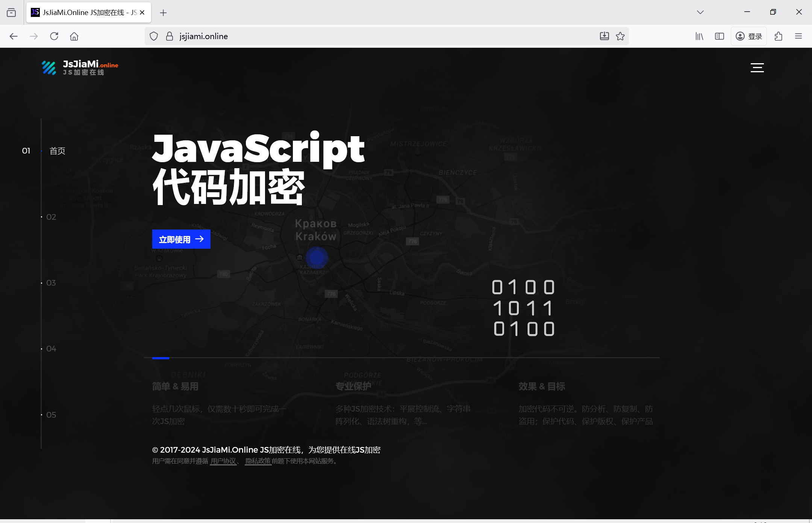
Task: Open site information via the padlock
Action: pyautogui.click(x=170, y=36)
